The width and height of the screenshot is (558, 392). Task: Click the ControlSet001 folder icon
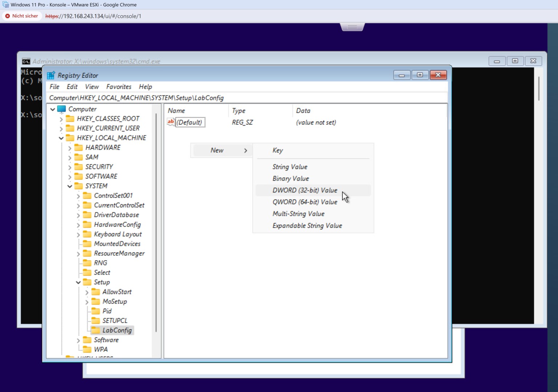click(x=87, y=196)
